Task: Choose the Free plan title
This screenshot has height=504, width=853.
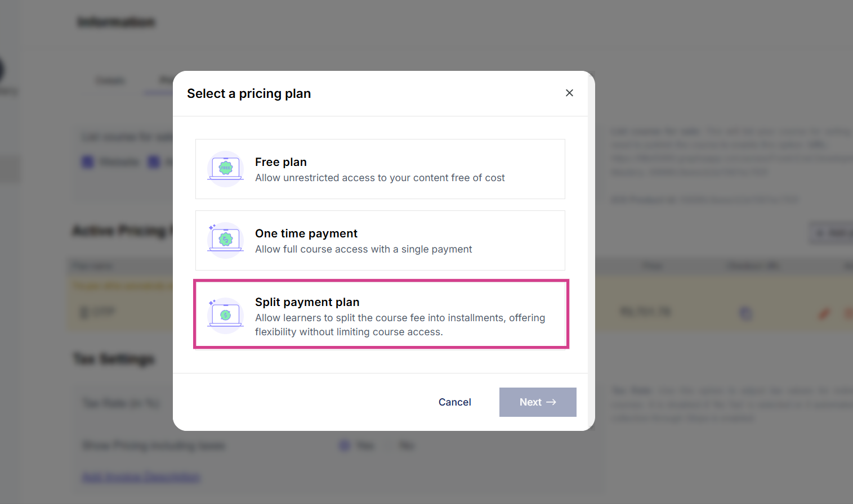Action: [280, 162]
